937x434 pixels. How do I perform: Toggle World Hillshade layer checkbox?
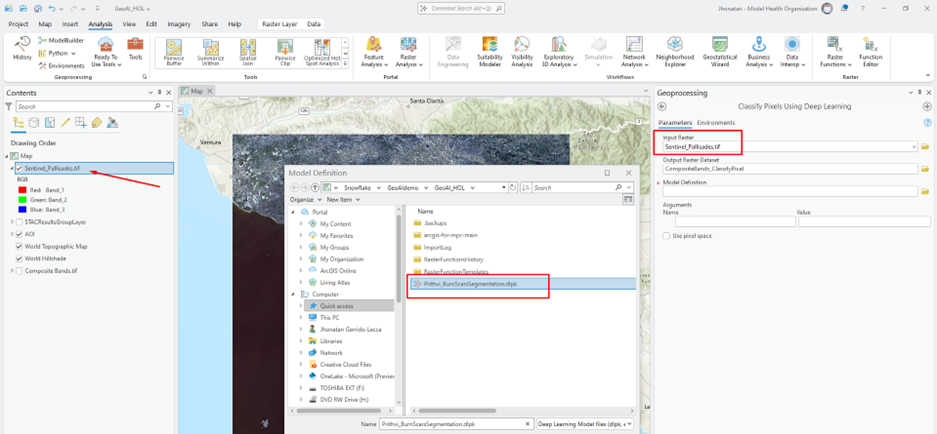19,259
